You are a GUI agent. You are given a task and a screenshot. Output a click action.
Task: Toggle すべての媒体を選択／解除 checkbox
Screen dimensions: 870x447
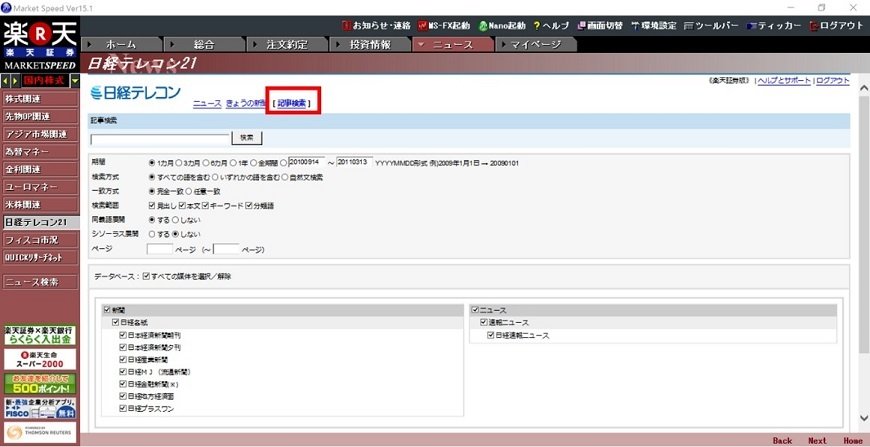coord(147,276)
